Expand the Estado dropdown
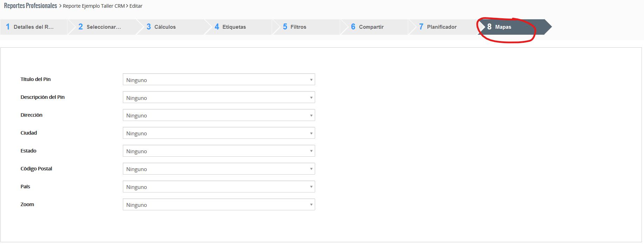 [218, 151]
